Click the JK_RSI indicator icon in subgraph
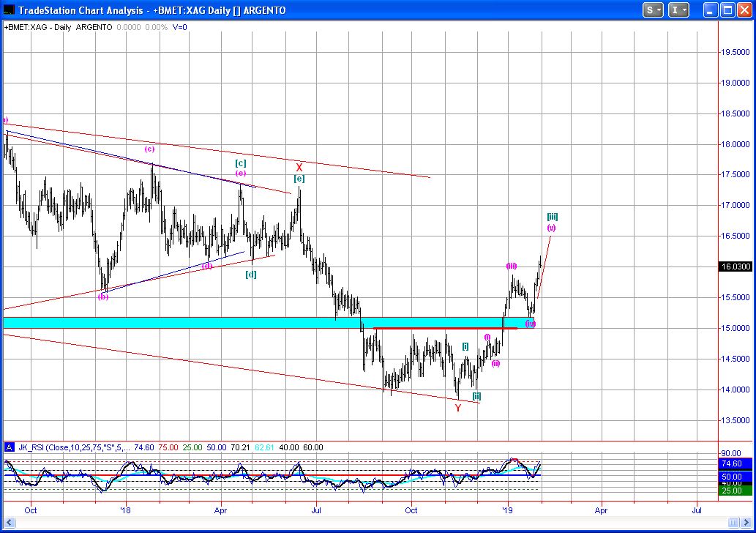The image size is (756, 533). click(9, 447)
